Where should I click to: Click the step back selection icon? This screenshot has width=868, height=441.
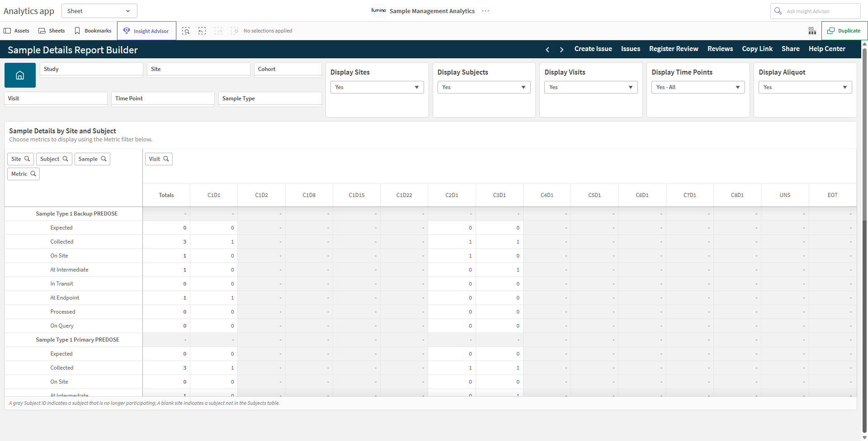tap(202, 31)
